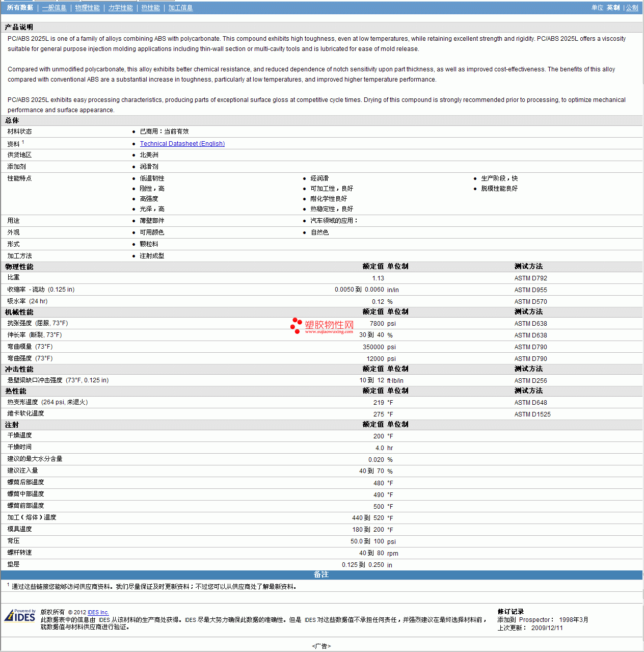Viewport: 644px width, 652px height.
Task: Click the 低温韧性 feature bullet
Action: (x=152, y=178)
